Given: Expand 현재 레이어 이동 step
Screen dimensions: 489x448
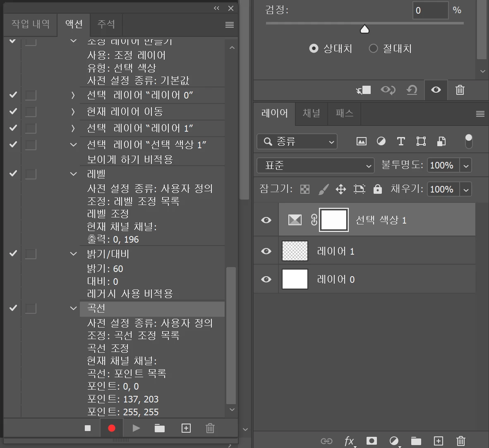Looking at the screenshot, I should point(73,112).
